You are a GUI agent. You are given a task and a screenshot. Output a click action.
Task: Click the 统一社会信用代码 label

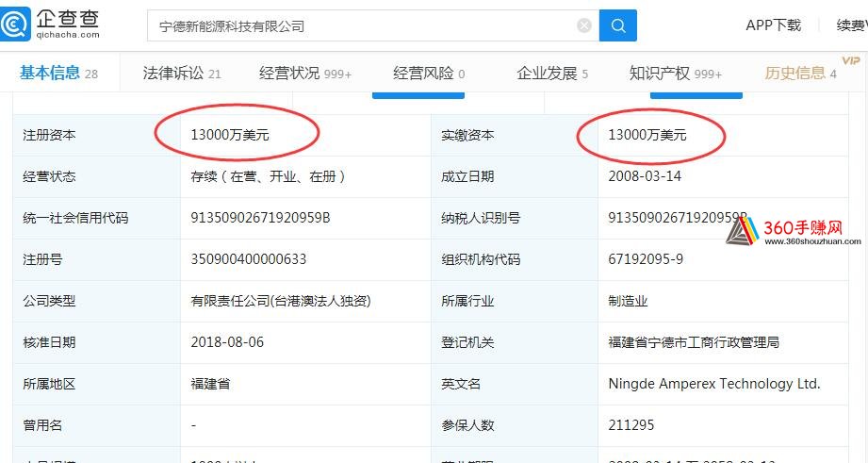coord(75,218)
